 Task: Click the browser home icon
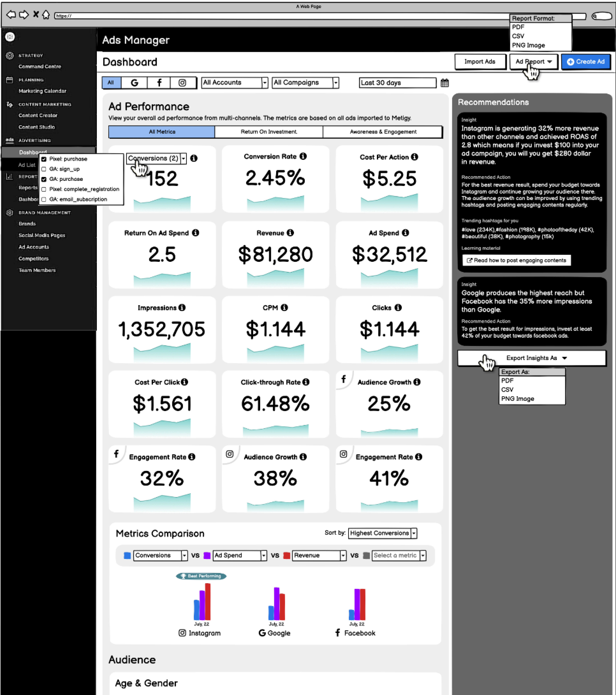[46, 15]
